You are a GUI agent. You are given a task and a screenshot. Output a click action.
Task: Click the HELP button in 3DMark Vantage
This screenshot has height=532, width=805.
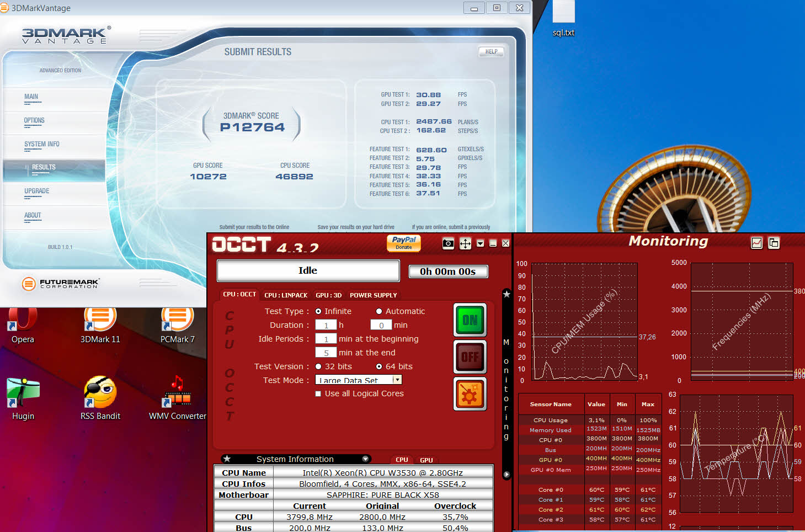pyautogui.click(x=491, y=52)
